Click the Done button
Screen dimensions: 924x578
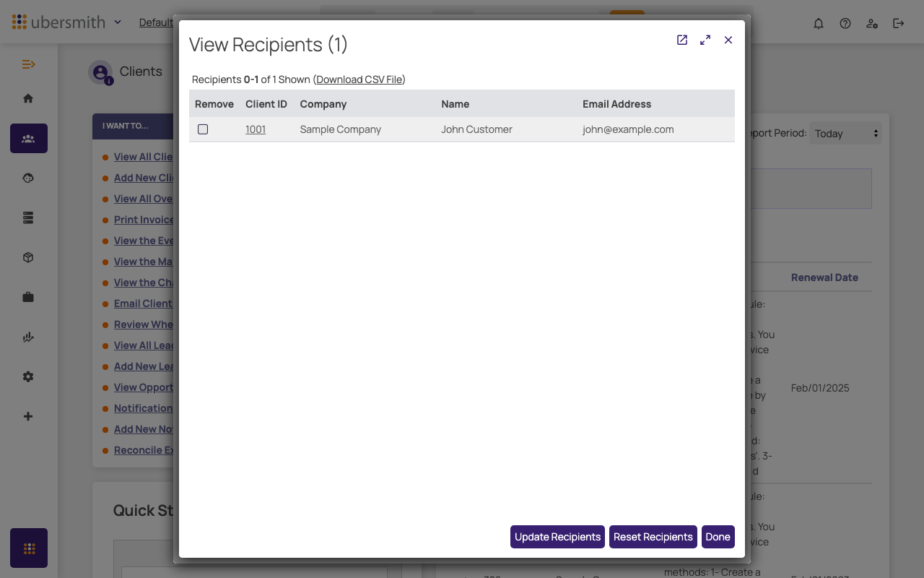(x=718, y=537)
